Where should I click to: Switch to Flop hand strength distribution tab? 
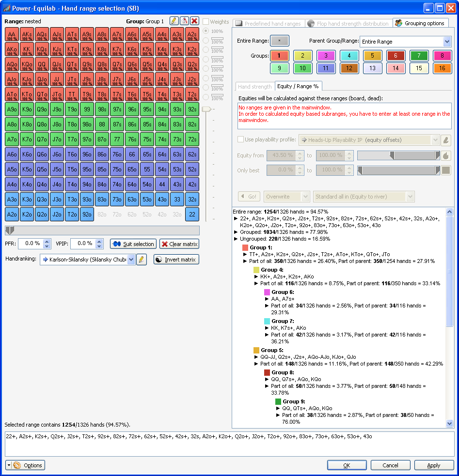click(348, 23)
